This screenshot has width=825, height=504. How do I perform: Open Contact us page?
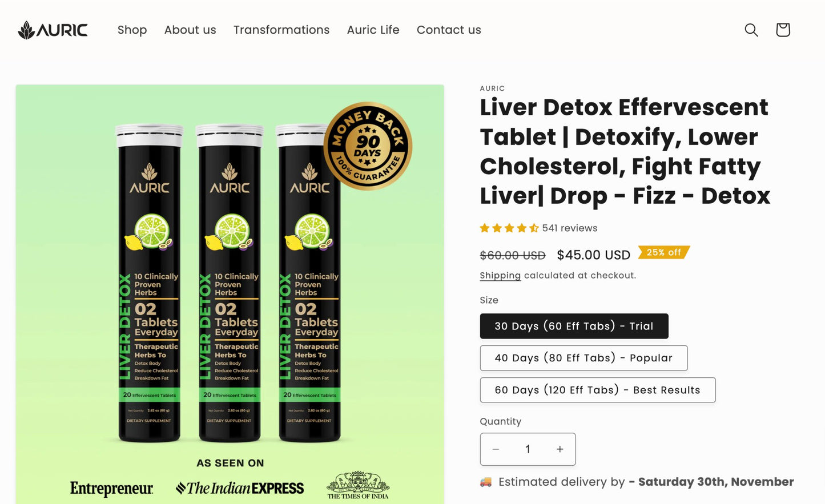pyautogui.click(x=449, y=30)
